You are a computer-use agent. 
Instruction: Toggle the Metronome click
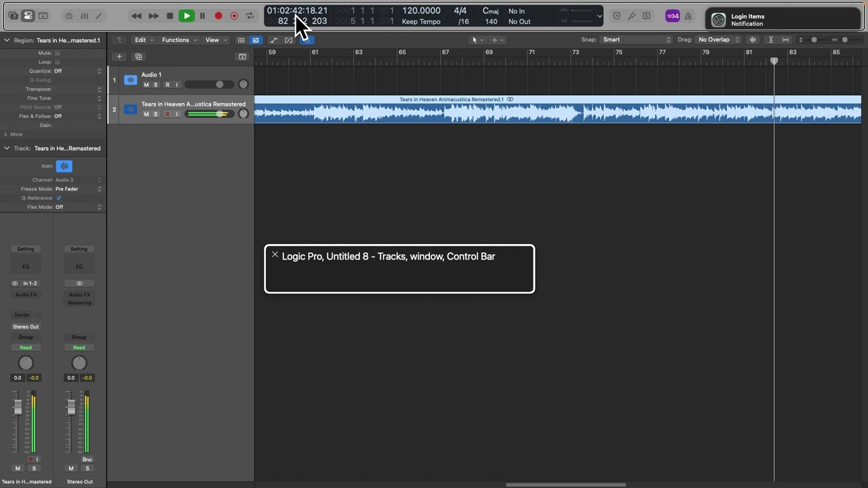pyautogui.click(x=688, y=16)
